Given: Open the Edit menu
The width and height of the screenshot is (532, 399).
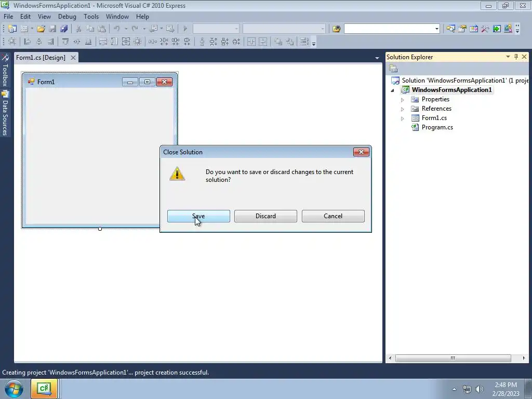Looking at the screenshot, I should coord(25,16).
